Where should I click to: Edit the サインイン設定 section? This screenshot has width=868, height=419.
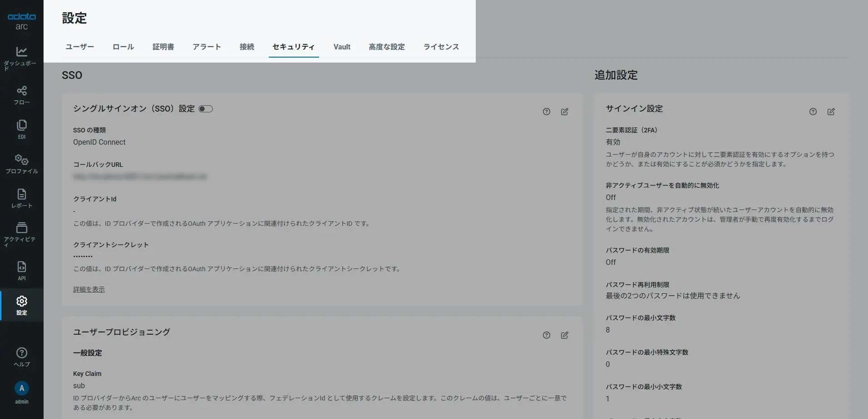831,112
